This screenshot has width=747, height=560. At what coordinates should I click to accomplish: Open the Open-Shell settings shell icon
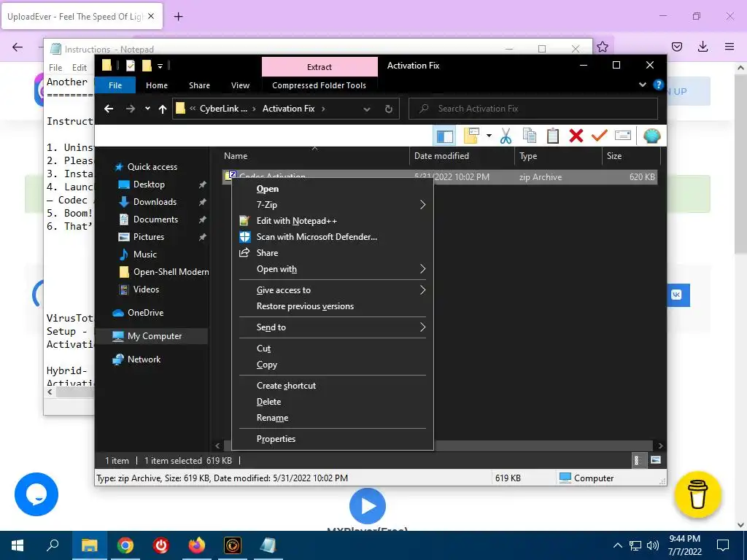[651, 136]
